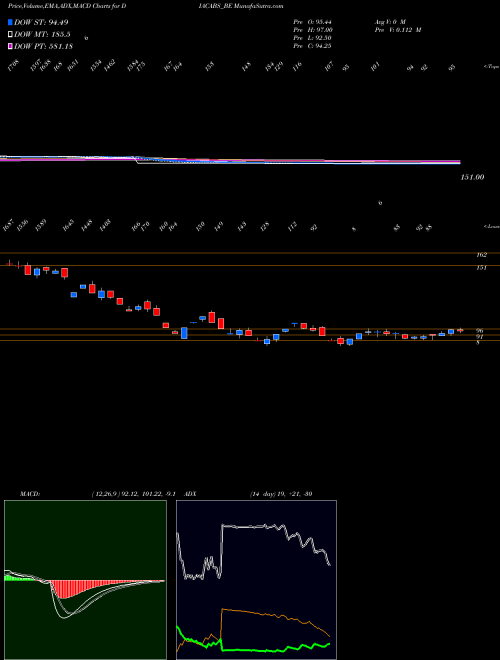
Task: Click the ADX indicator chart panel
Action: point(256,580)
